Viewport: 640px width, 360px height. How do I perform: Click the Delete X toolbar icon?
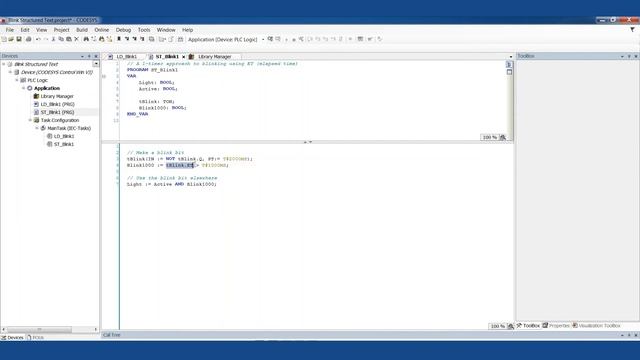[x=76, y=39]
